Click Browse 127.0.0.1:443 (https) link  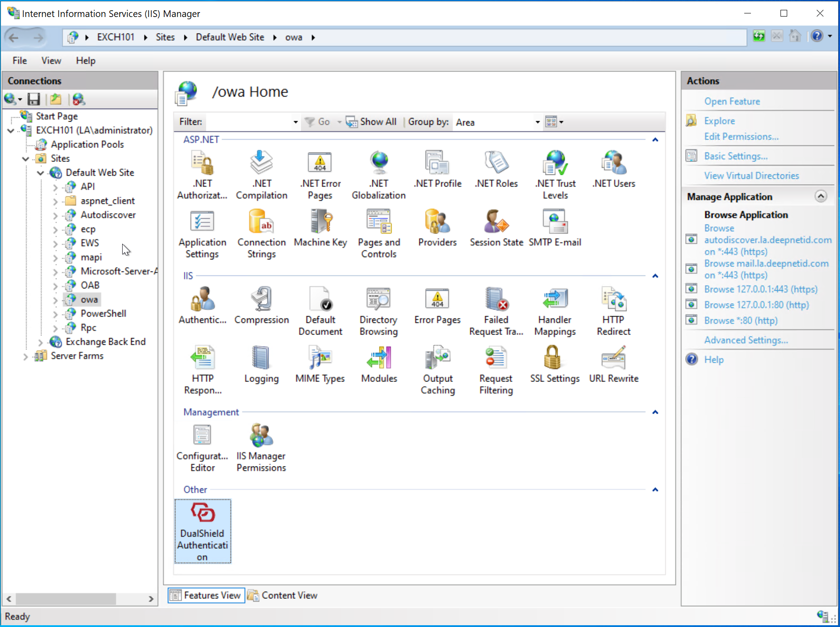[760, 289]
